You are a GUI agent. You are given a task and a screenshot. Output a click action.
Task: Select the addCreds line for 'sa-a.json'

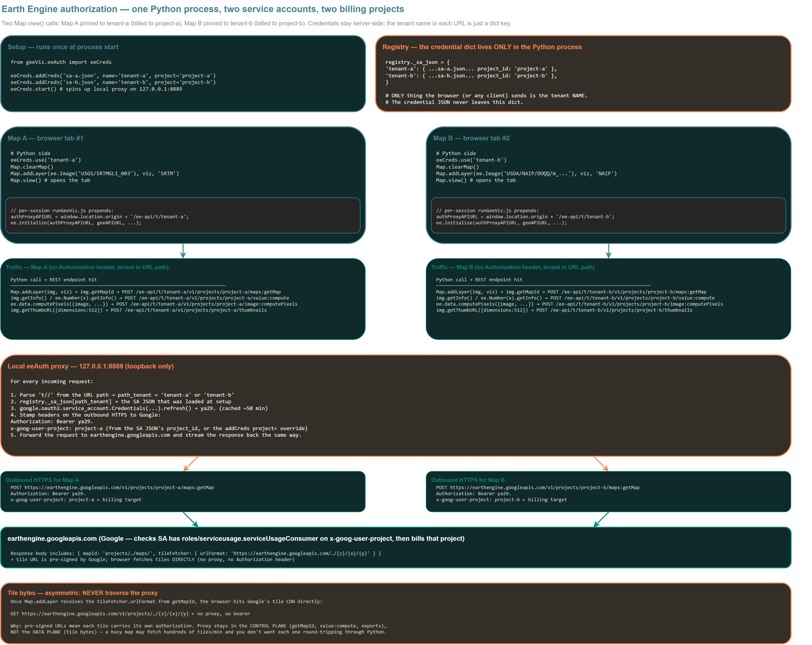(x=113, y=76)
